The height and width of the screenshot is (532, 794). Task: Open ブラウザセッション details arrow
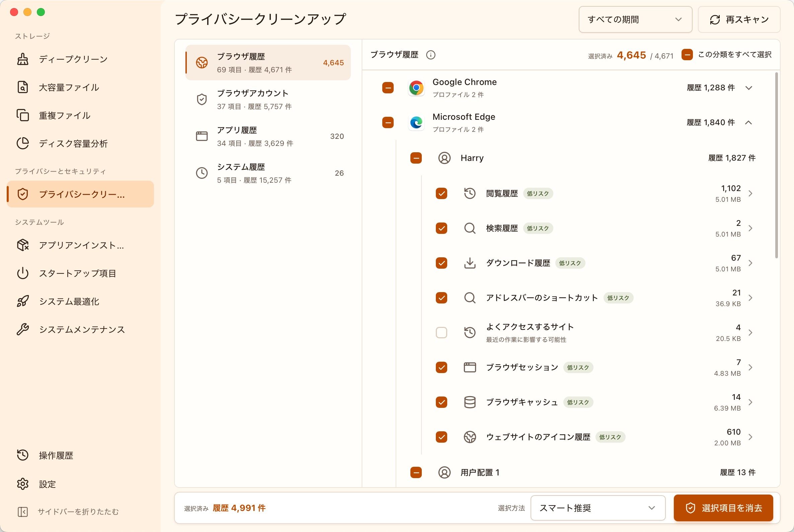pyautogui.click(x=750, y=367)
